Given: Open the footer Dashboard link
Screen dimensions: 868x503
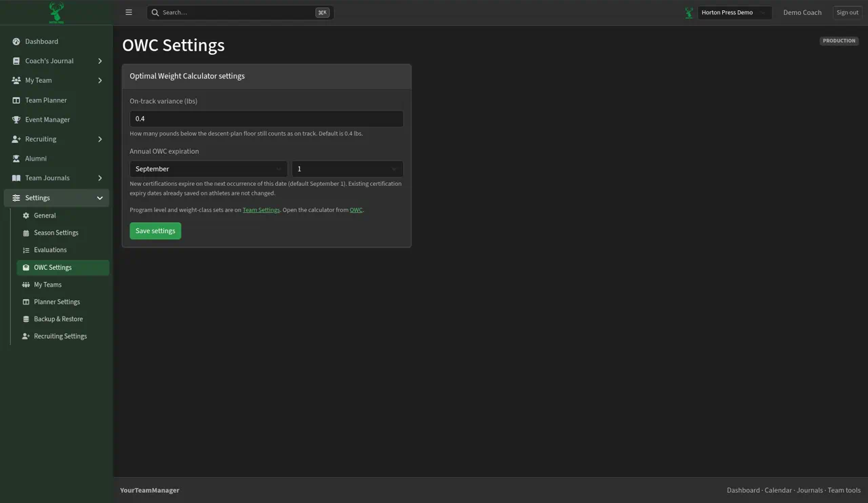Looking at the screenshot, I should coord(743,490).
